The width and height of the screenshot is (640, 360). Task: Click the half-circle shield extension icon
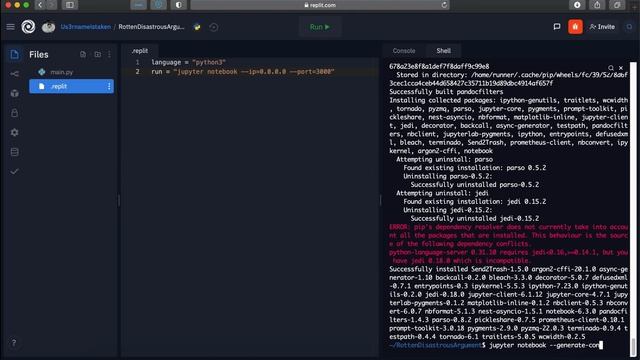179,5
